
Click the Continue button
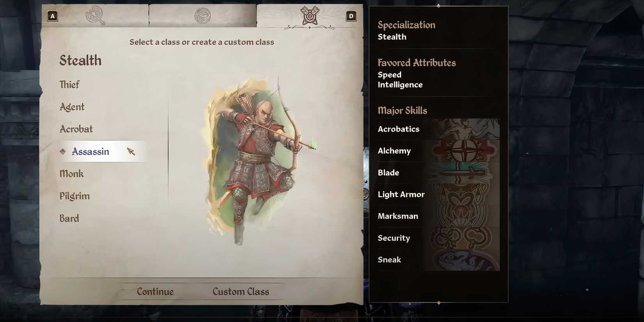(x=155, y=292)
